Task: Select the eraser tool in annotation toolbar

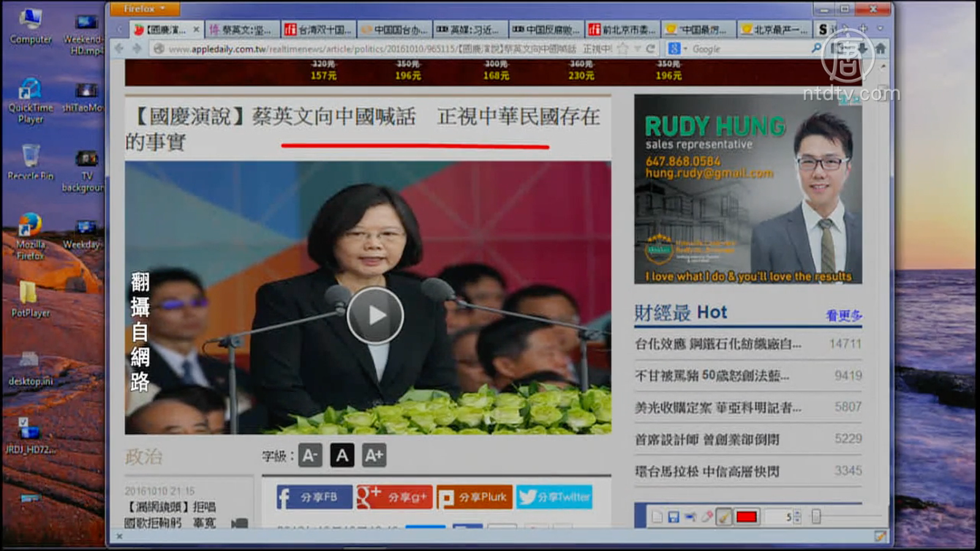Action: tap(707, 517)
